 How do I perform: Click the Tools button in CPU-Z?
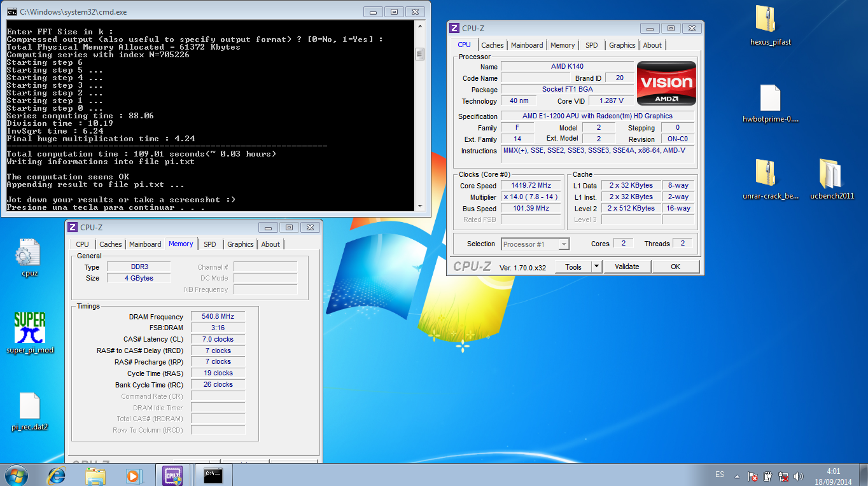[573, 267]
